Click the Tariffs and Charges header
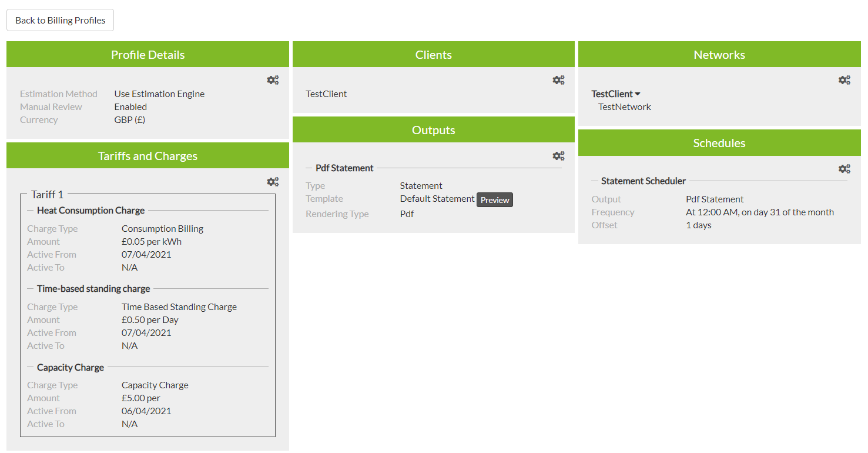The width and height of the screenshot is (868, 453). click(x=148, y=156)
